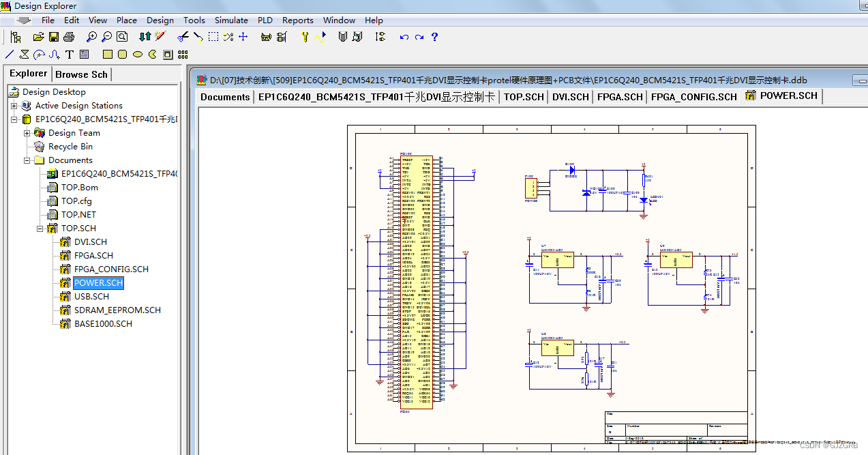Select the Zoom In tool
The height and width of the screenshot is (455, 868).
(91, 38)
